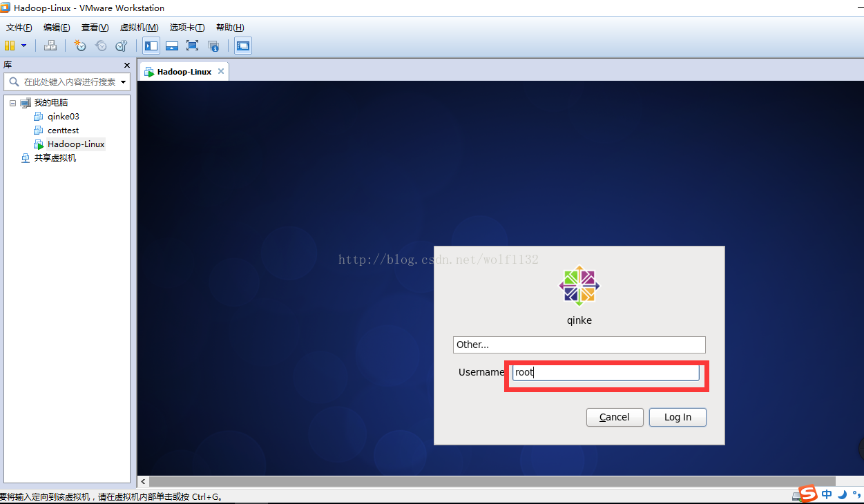Select the qinke03 virtual machine

[64, 117]
